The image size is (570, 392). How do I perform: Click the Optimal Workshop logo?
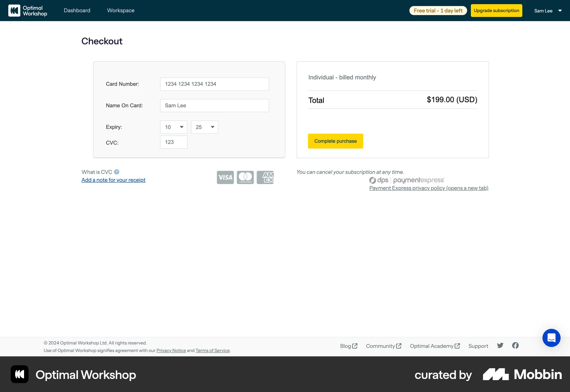(x=28, y=10)
